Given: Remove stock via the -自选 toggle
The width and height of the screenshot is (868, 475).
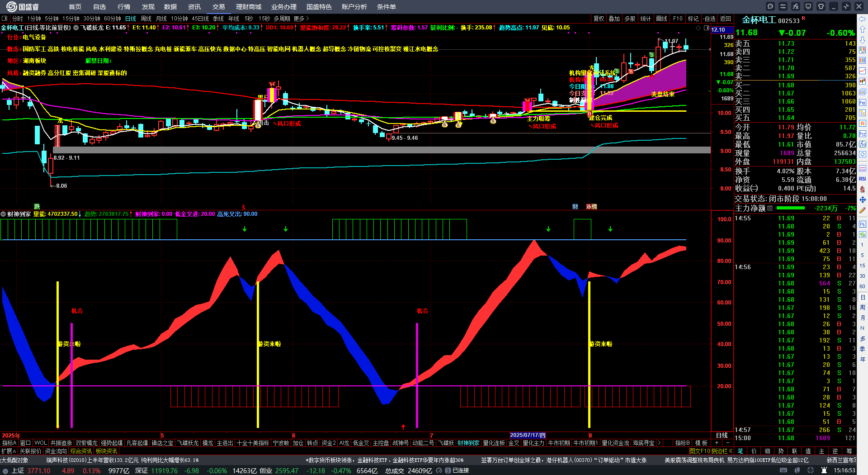Looking at the screenshot, I should pyautogui.click(x=709, y=19).
